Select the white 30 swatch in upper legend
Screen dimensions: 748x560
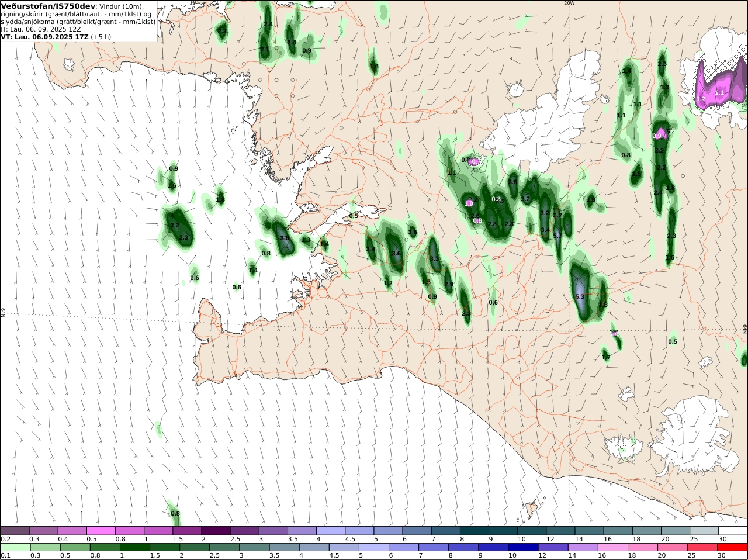[x=733, y=531]
